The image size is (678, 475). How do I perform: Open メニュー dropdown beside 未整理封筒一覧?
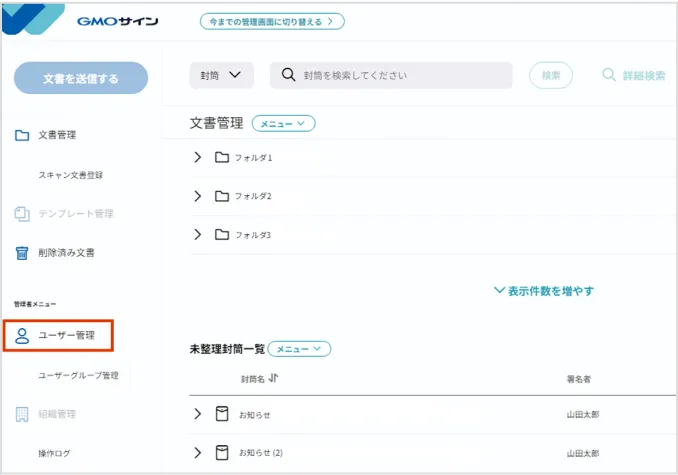coord(299,349)
